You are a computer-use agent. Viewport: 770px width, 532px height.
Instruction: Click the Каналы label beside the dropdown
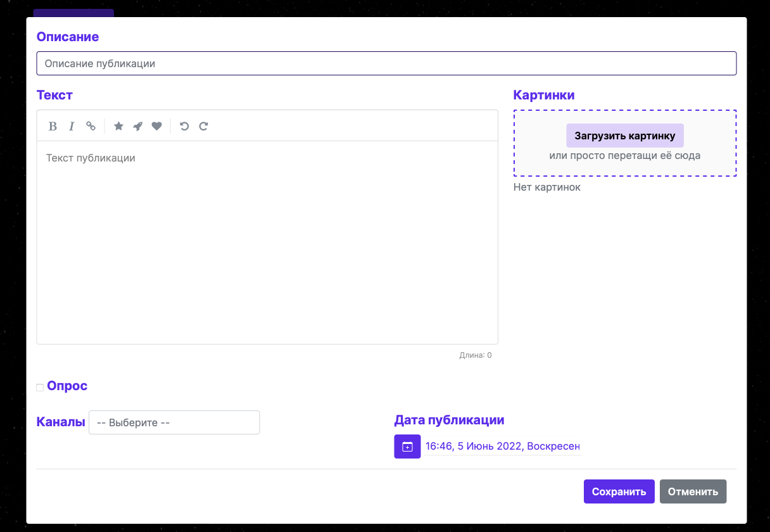(x=61, y=422)
